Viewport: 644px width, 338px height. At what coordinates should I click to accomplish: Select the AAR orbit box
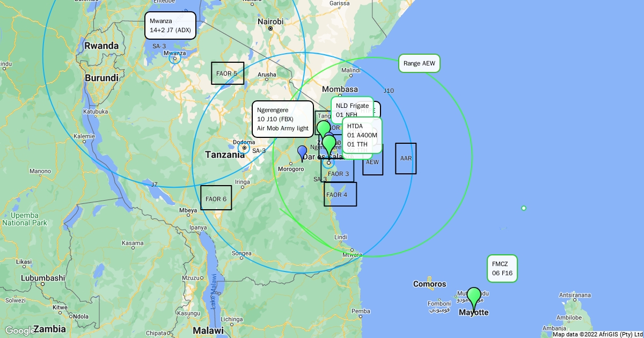click(x=406, y=158)
